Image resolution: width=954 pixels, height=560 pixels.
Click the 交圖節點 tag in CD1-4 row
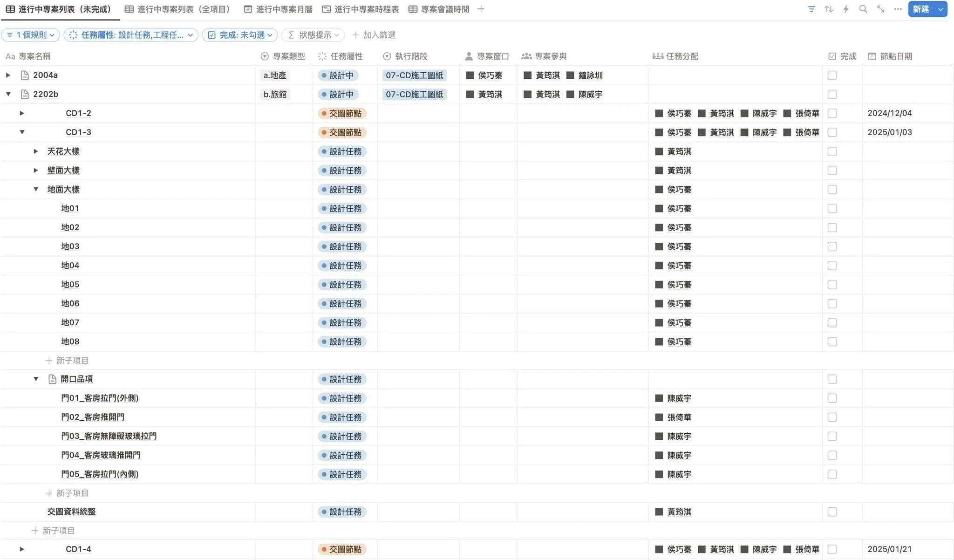pyautogui.click(x=342, y=550)
